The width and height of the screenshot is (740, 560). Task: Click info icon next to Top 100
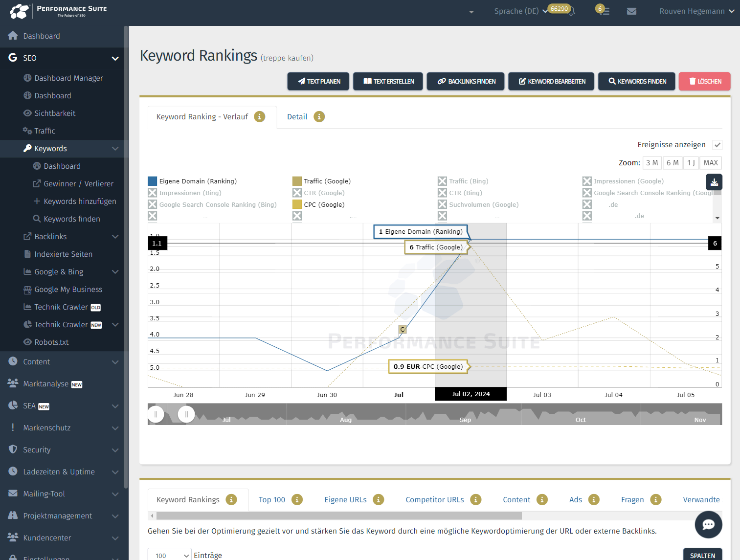click(297, 500)
